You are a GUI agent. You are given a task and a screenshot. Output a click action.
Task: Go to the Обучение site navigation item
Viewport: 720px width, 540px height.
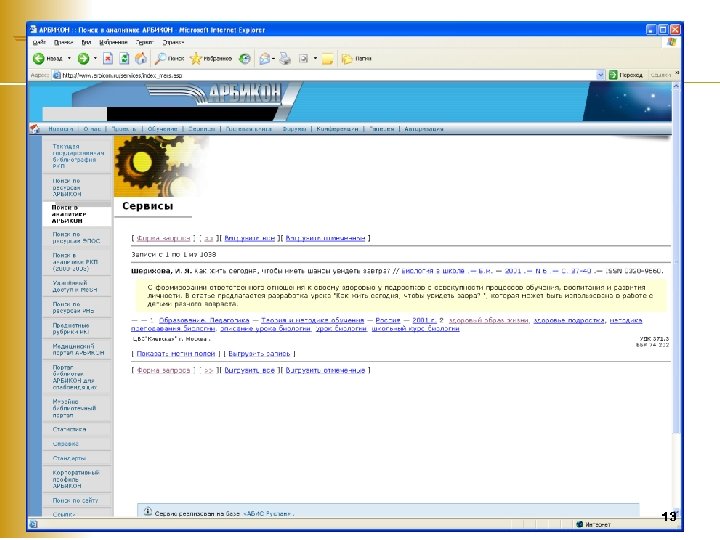(x=162, y=129)
